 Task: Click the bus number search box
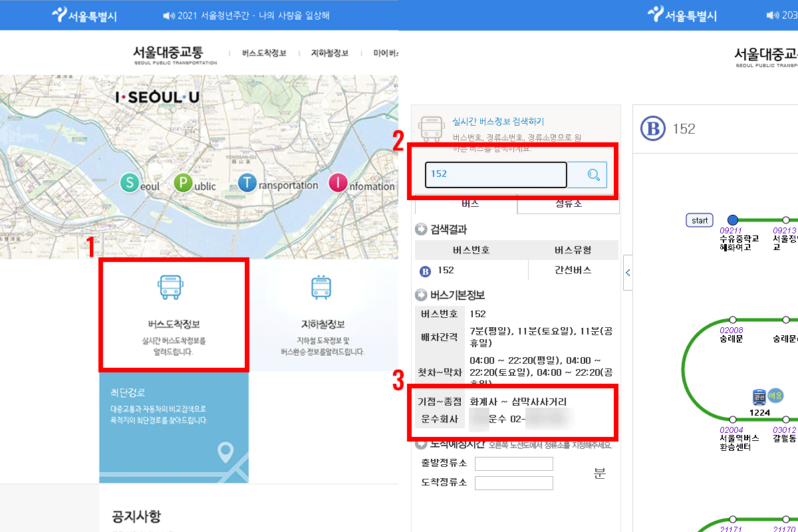(495, 175)
